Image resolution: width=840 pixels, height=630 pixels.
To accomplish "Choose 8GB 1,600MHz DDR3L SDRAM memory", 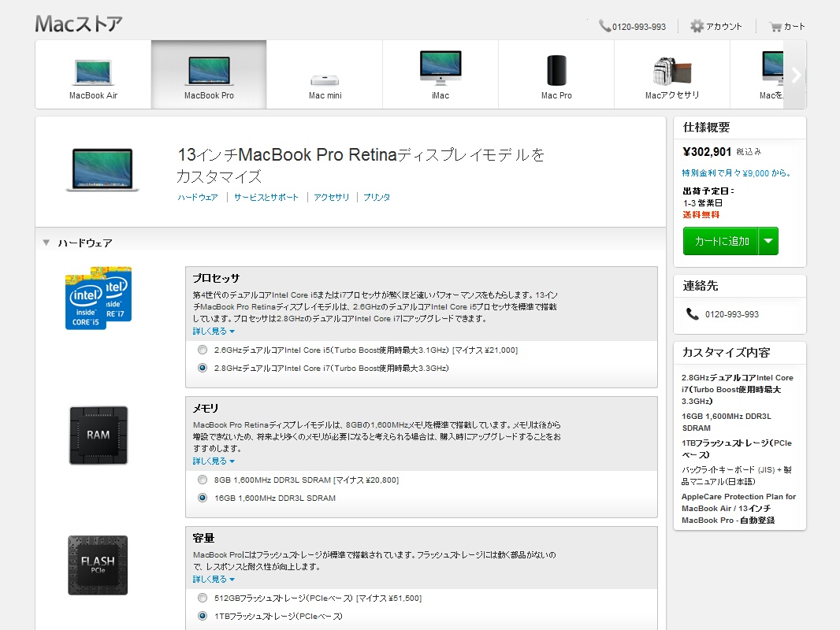I will click(x=203, y=480).
